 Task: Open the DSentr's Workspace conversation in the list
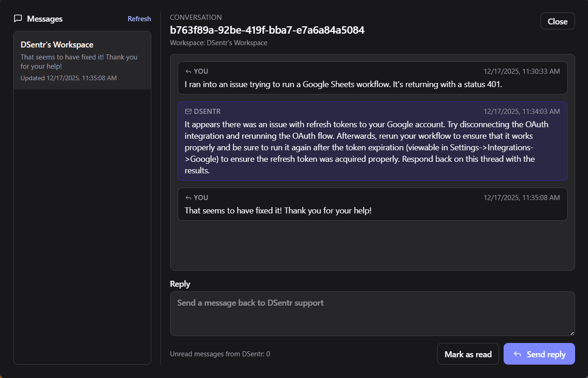(83, 60)
